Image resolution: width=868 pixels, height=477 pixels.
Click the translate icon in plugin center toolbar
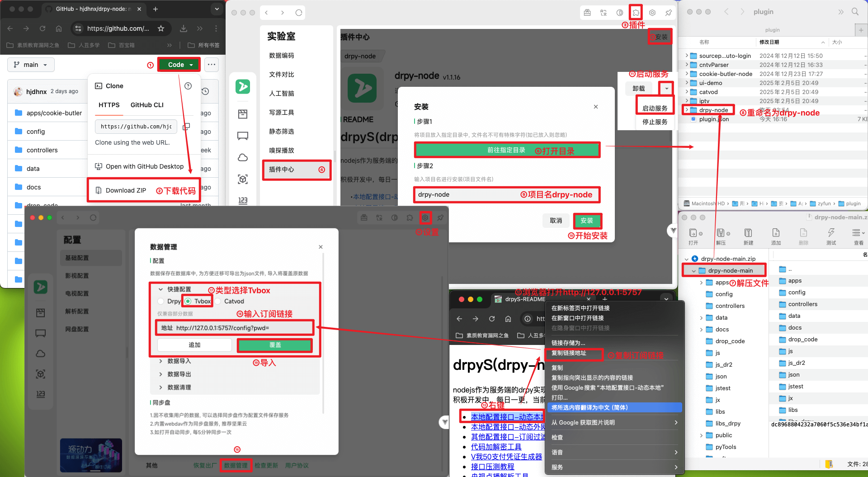(x=604, y=13)
